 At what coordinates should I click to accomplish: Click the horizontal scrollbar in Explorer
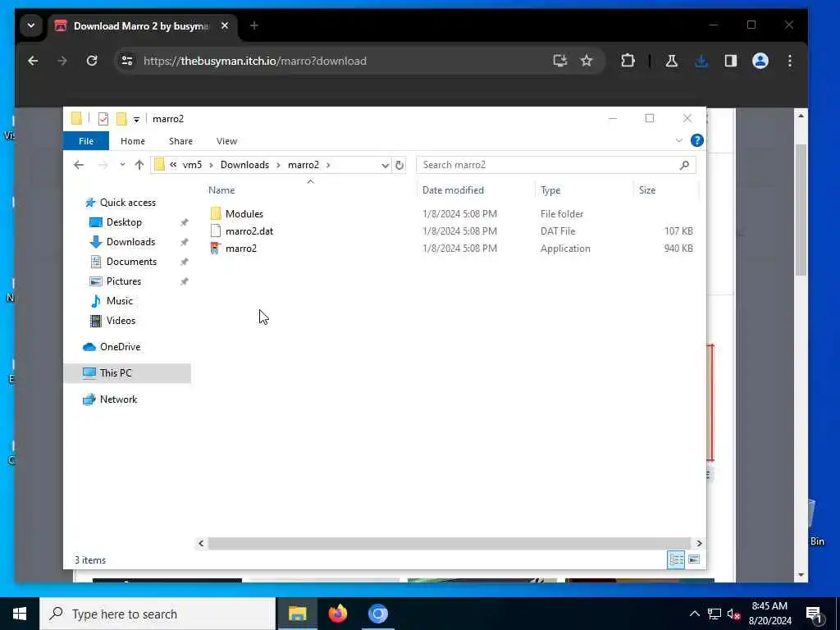point(449,543)
